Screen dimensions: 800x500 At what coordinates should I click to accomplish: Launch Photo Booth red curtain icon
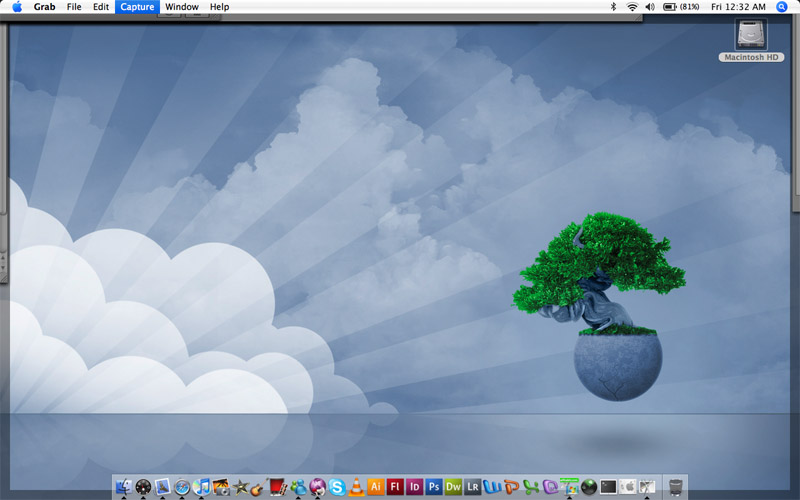279,487
